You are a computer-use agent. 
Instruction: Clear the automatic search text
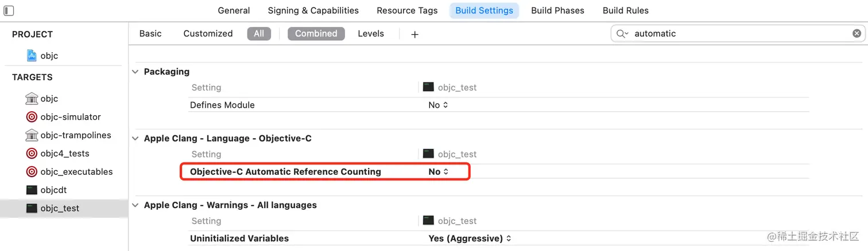pos(857,34)
